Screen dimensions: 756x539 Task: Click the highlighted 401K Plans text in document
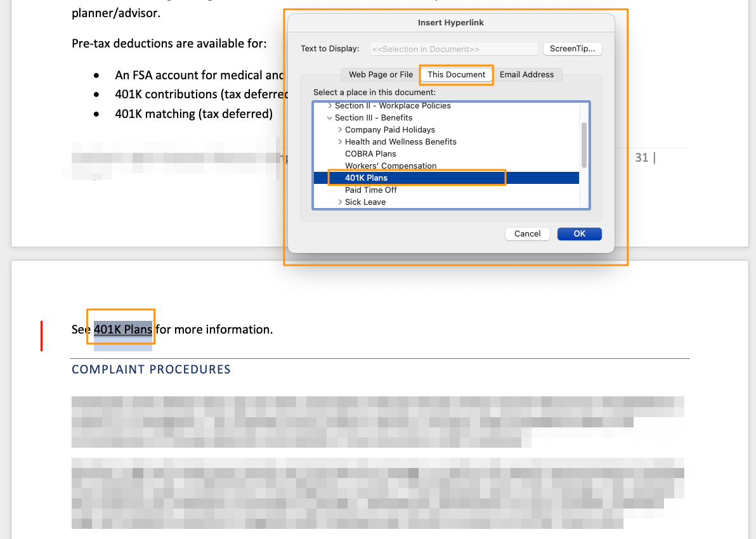123,329
